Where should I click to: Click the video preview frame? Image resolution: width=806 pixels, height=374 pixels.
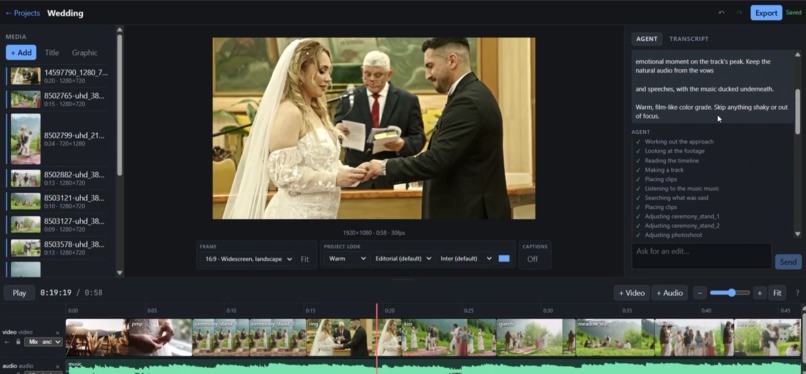point(374,128)
